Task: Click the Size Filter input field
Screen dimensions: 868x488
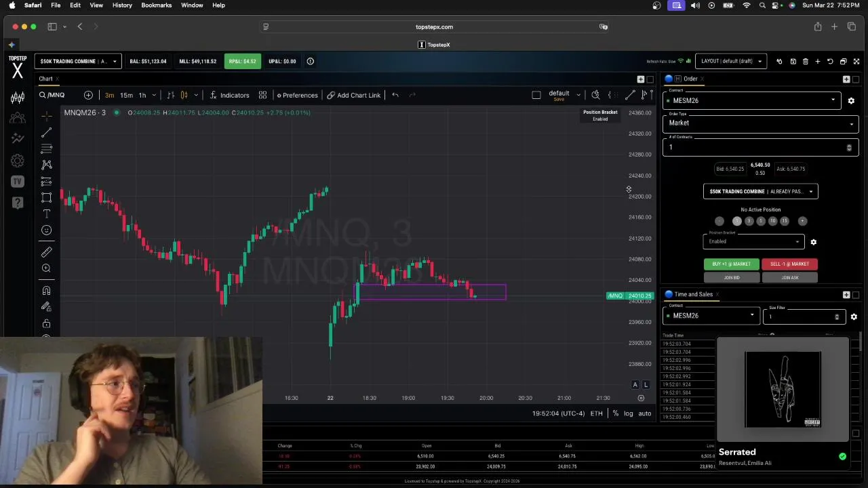Action: [804, 317]
